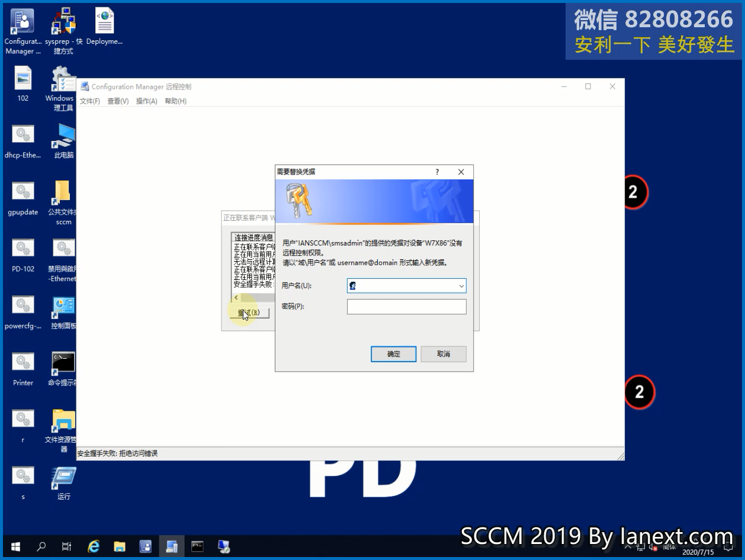Open the 文件(F) menu

tap(90, 101)
